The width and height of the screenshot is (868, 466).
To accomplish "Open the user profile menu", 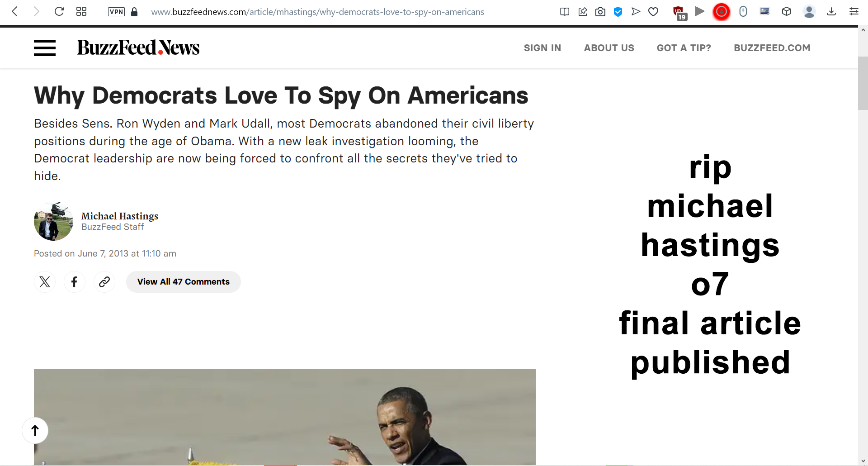I will pyautogui.click(x=809, y=12).
